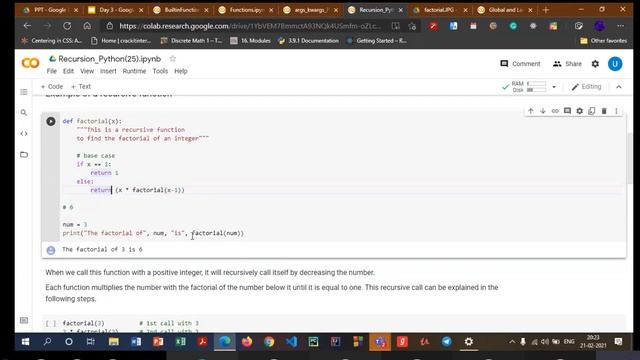Open PowerPoint from the taskbar

(x=158, y=342)
